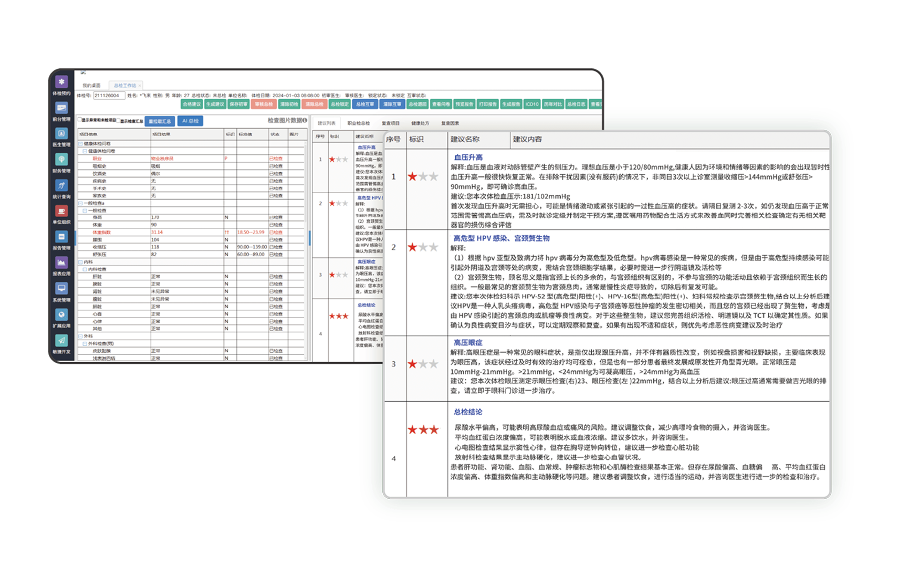
Task: Select the 前台管理 module icon
Action: click(61, 109)
